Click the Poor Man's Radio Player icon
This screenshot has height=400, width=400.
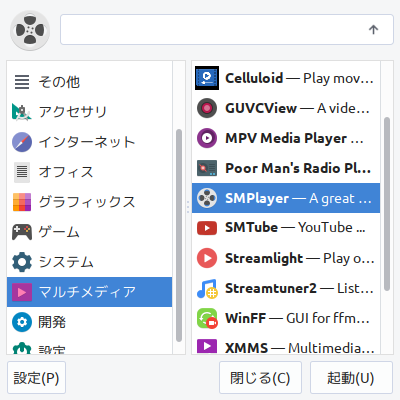pos(207,168)
